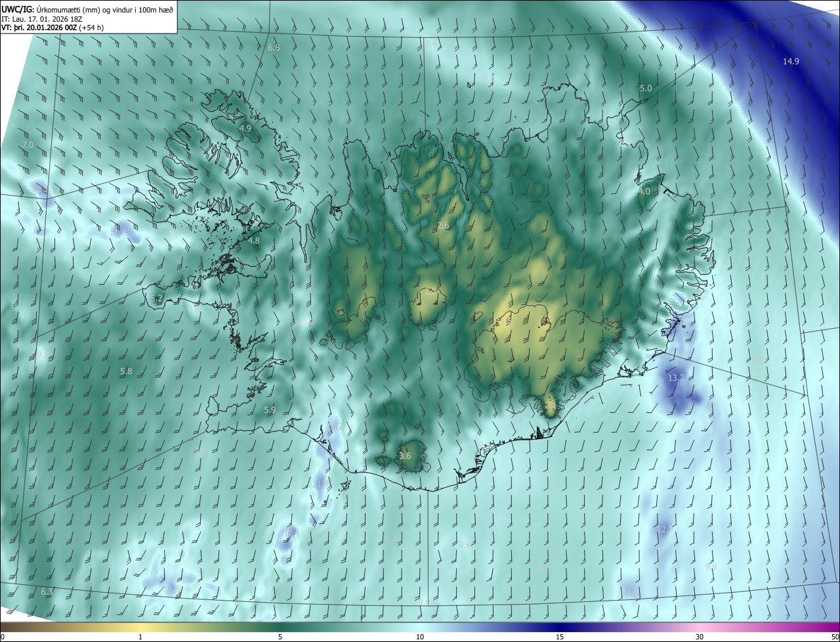This screenshot has width=840, height=642.
Task: Click the 4.9 value label
Action: click(x=245, y=129)
